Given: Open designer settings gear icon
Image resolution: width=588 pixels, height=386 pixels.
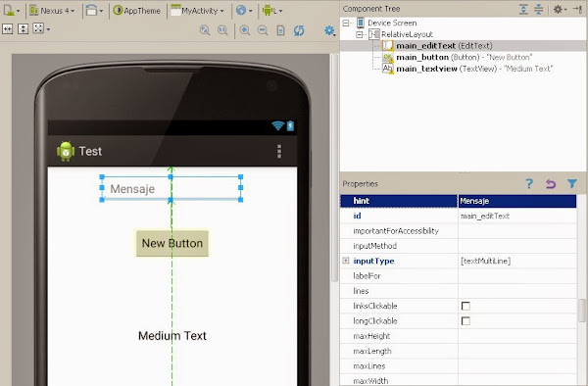Looking at the screenshot, I should pos(329,30).
